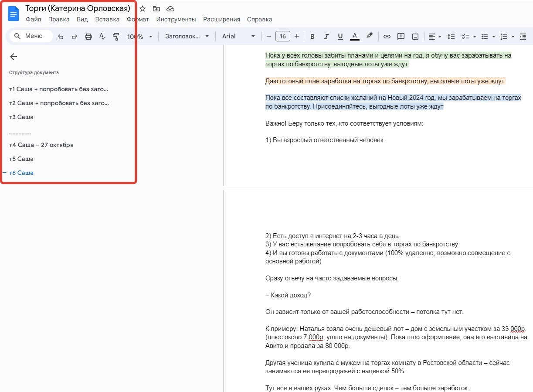Click the Меню search box
The image size is (533, 392).
(31, 36)
